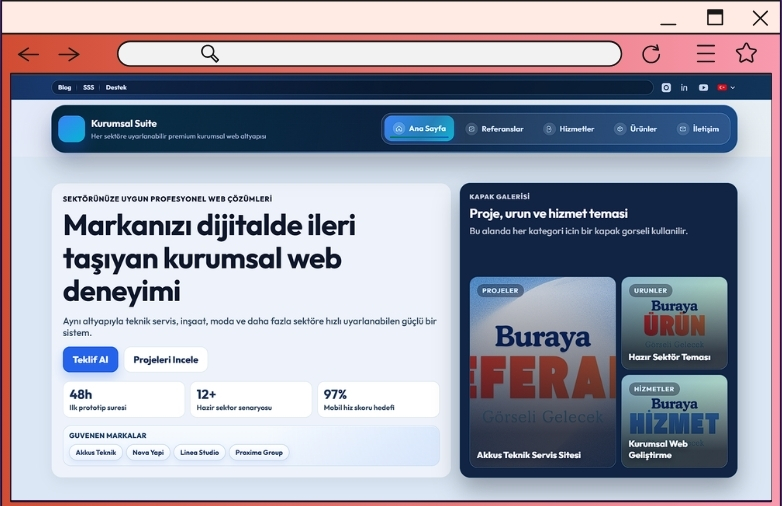
Task: Minimize the browser window
Action: [x=668, y=22]
